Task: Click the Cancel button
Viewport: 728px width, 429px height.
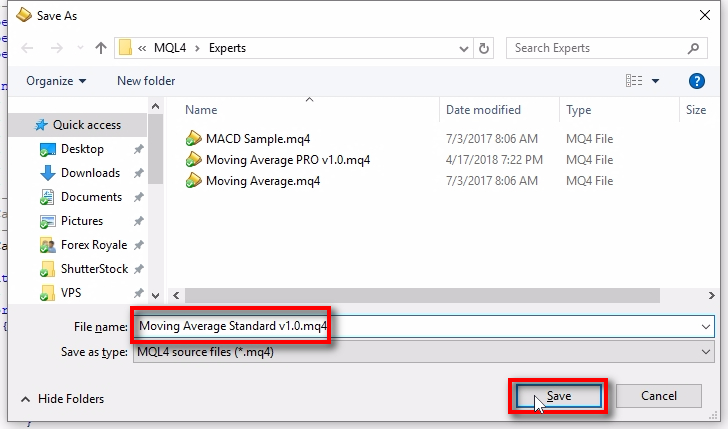Action: (659, 396)
